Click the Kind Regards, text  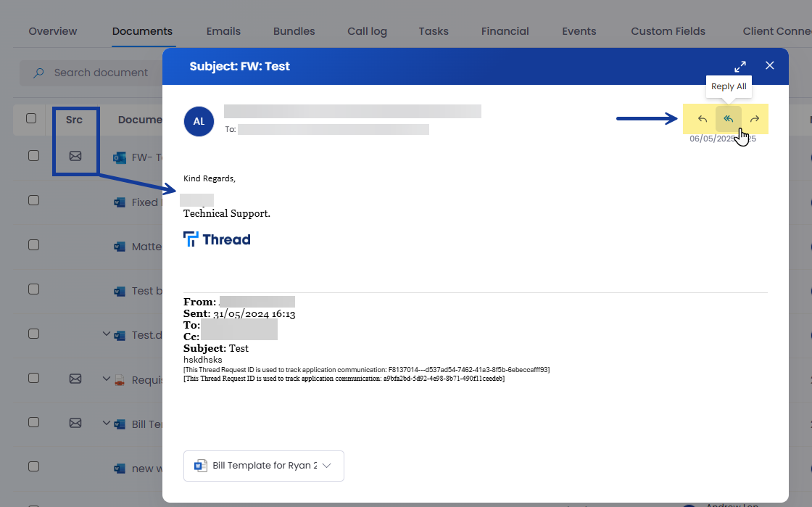click(210, 178)
